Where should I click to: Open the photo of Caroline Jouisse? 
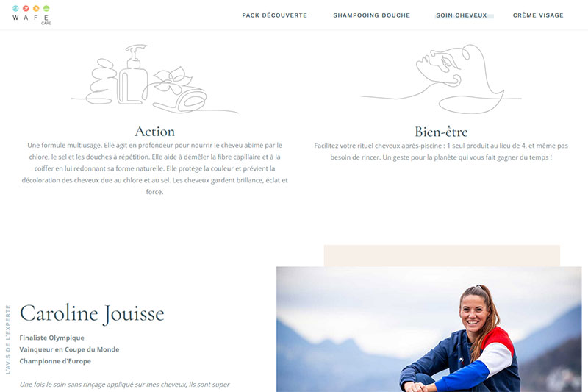[x=429, y=329]
